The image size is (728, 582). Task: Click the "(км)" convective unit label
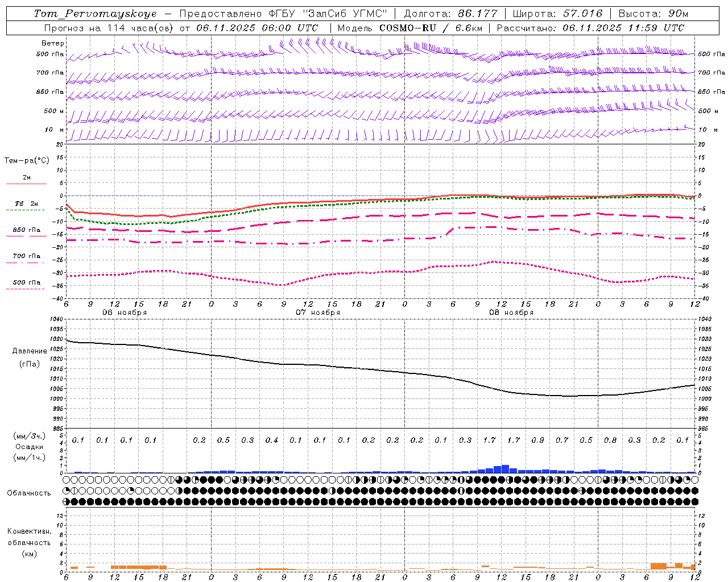click(29, 554)
